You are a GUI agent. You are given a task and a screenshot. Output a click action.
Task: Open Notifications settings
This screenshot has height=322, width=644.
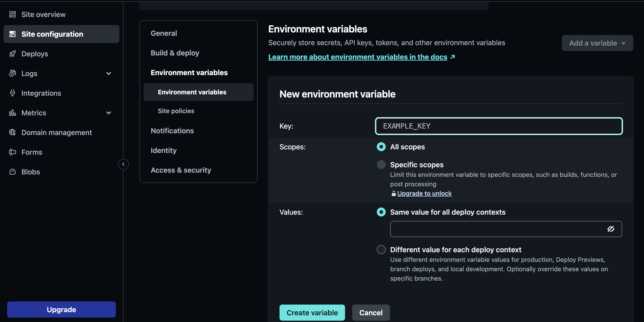pos(172,131)
